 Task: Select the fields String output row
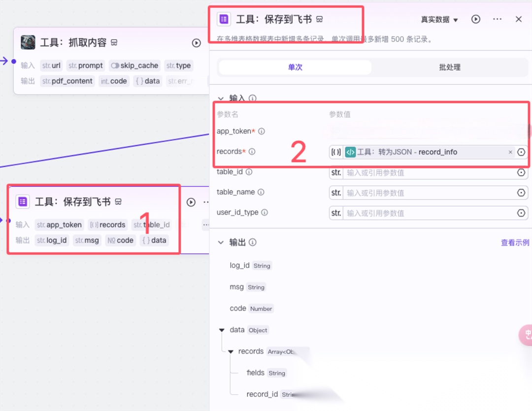point(267,373)
